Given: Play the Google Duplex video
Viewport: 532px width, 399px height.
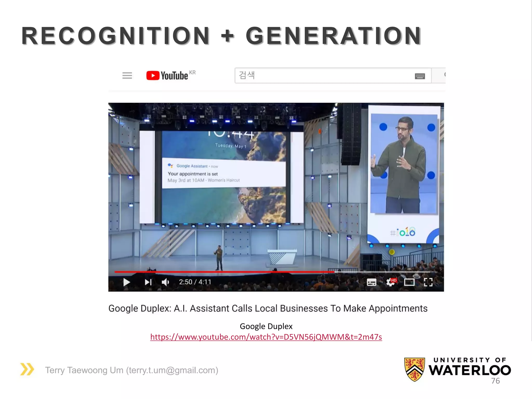Looking at the screenshot, I should 127,282.
